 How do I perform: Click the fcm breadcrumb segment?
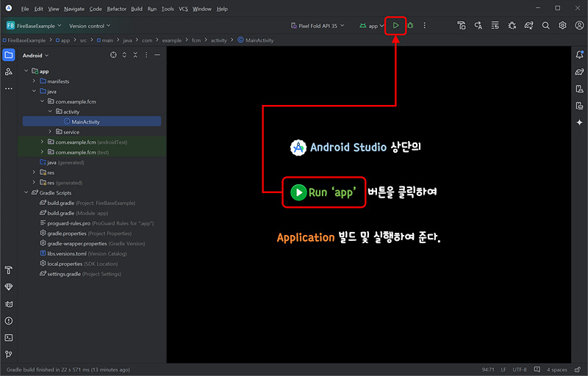tap(196, 40)
